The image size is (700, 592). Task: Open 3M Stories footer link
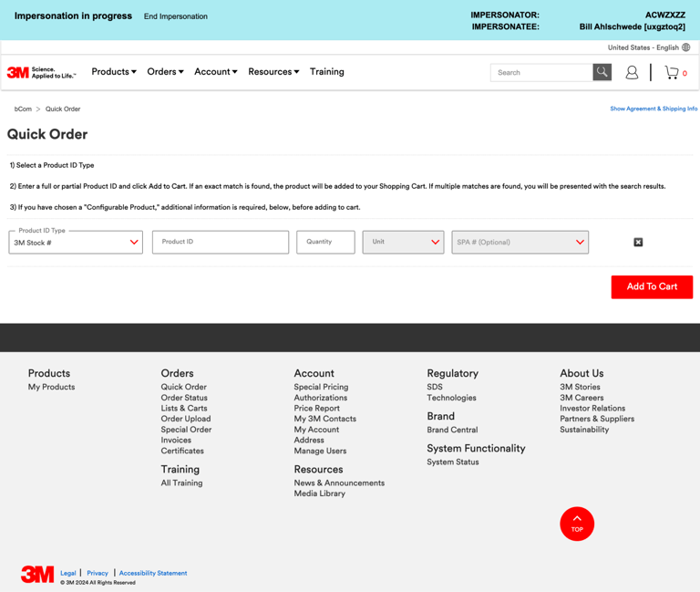click(x=580, y=387)
